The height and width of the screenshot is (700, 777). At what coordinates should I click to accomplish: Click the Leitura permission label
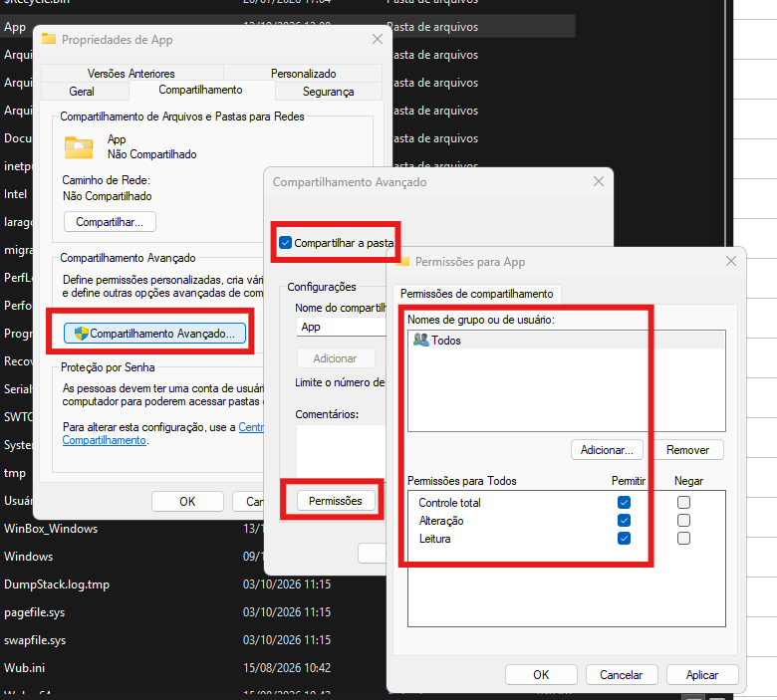[x=434, y=539]
